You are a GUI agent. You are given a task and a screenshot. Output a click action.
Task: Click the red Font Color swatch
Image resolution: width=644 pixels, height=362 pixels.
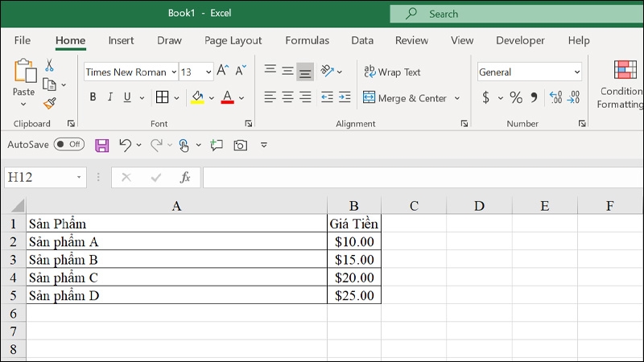pos(227,97)
